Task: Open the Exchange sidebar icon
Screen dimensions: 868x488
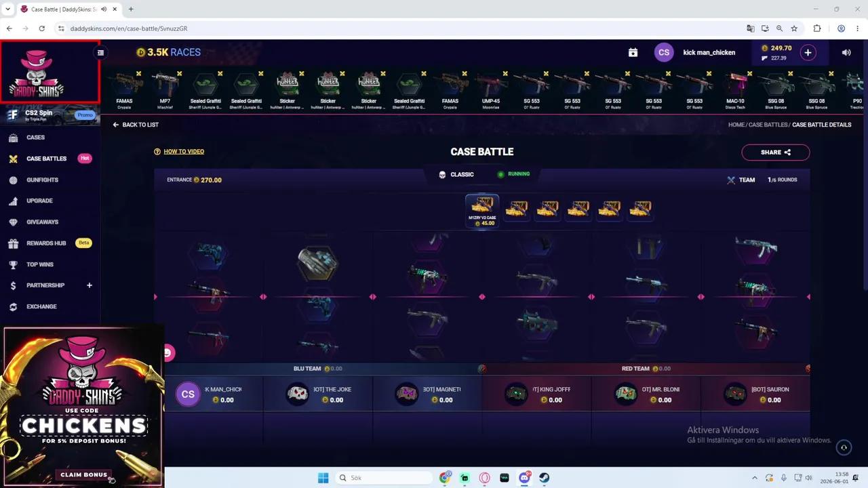Action: tap(13, 306)
